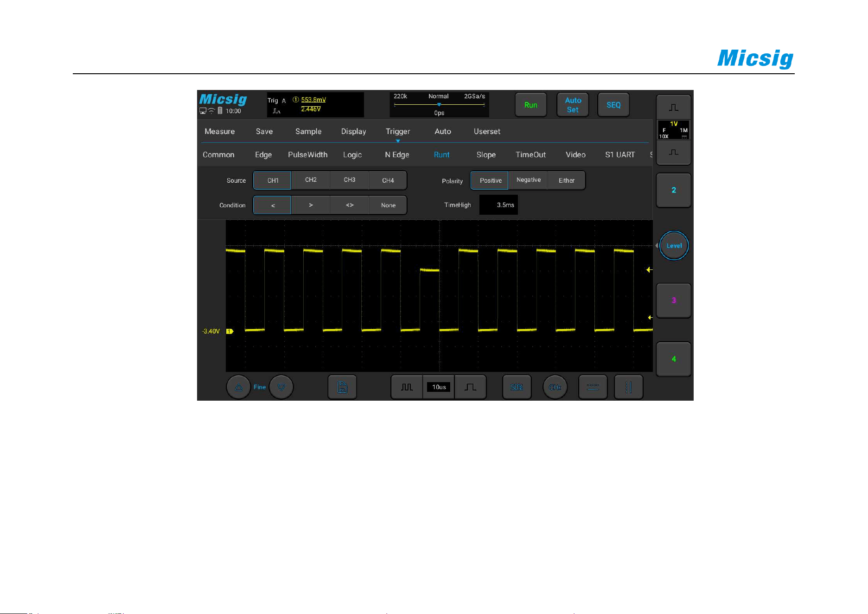868x614 pixels.
Task: Open the Measure menu
Action: 219,131
